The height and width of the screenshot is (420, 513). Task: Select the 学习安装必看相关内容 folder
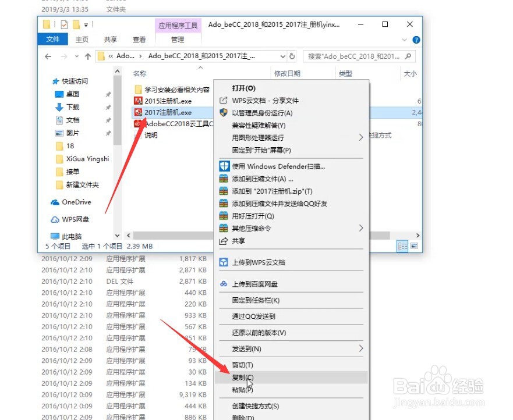click(176, 90)
